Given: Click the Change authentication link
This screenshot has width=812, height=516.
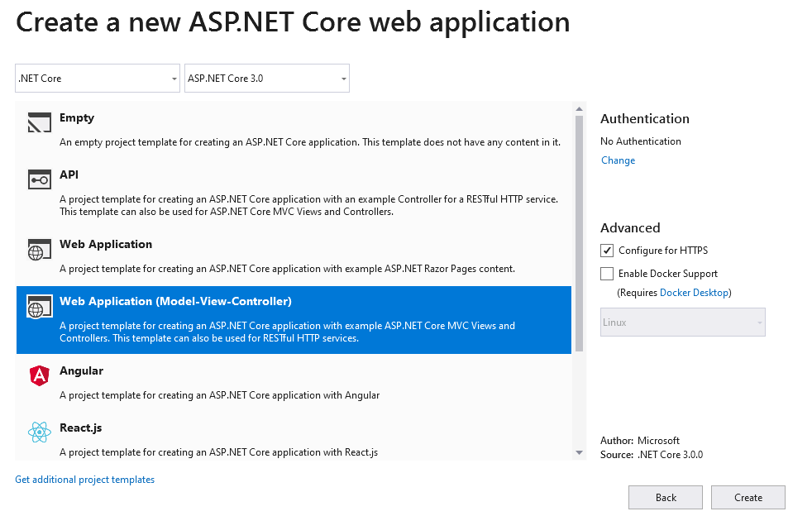Looking at the screenshot, I should click(618, 160).
